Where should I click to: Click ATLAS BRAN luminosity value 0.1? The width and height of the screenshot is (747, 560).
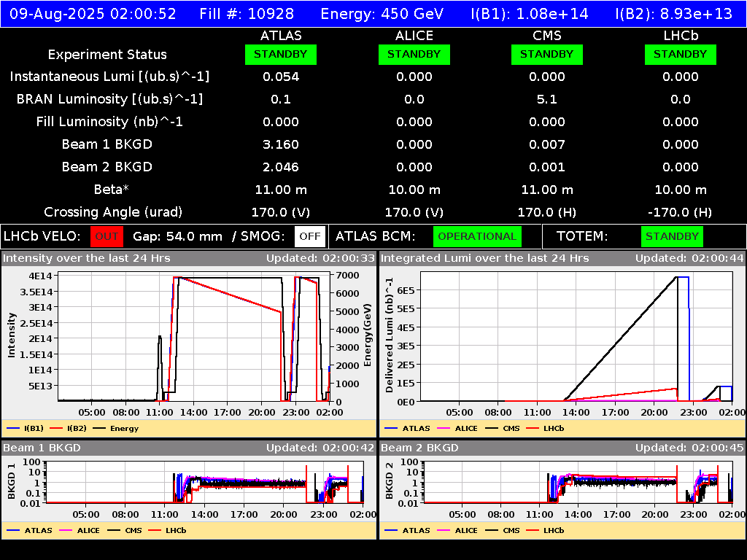(281, 99)
